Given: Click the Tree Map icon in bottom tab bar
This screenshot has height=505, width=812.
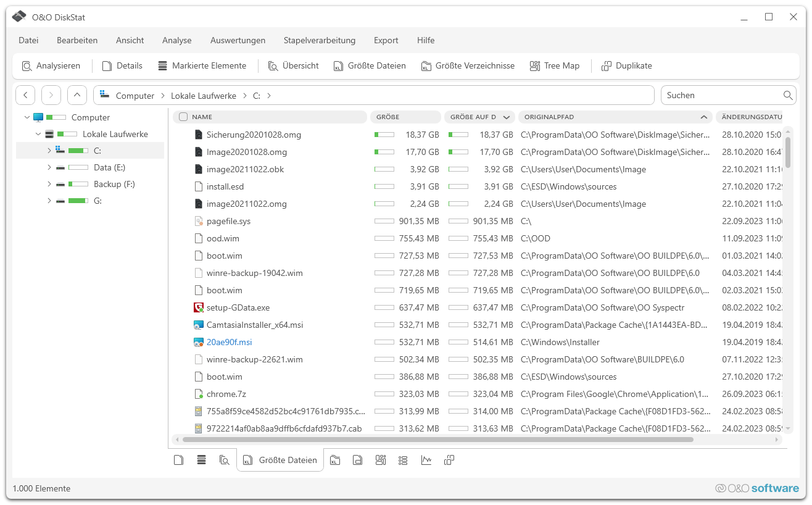Looking at the screenshot, I should click(381, 460).
